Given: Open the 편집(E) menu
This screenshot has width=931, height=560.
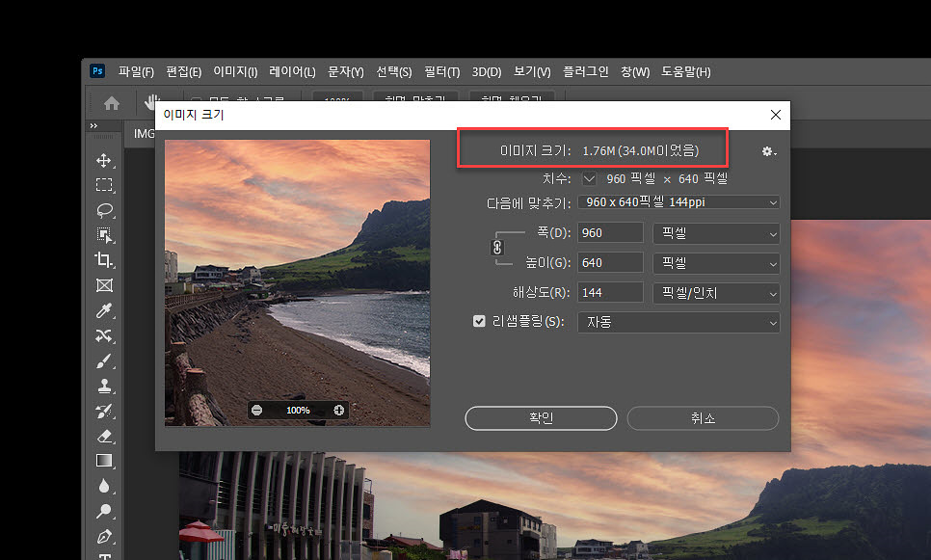Looking at the screenshot, I should pyautogui.click(x=183, y=72).
